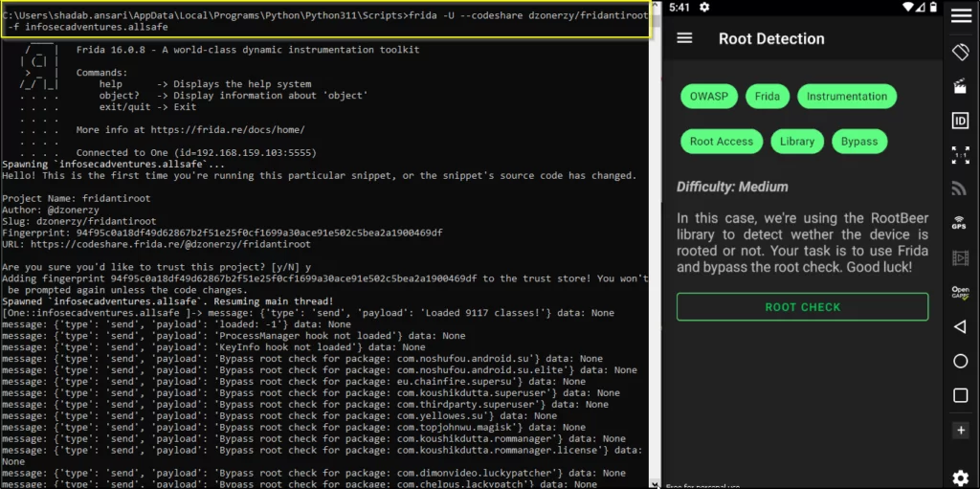Tap the Instrumentation tag chip
The image size is (980, 489).
(847, 97)
